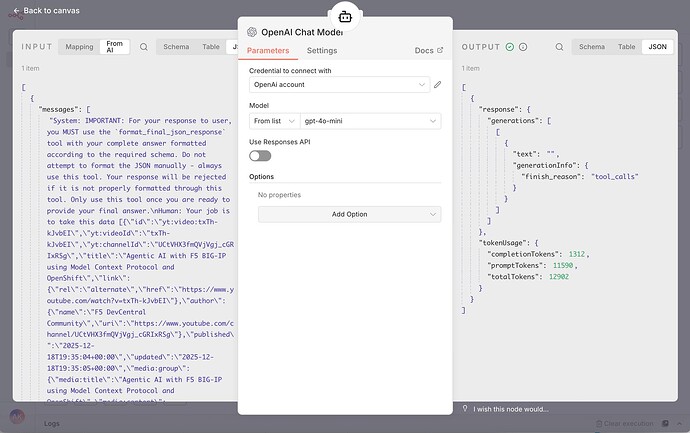
Task: Open the Docs link
Action: click(x=428, y=50)
